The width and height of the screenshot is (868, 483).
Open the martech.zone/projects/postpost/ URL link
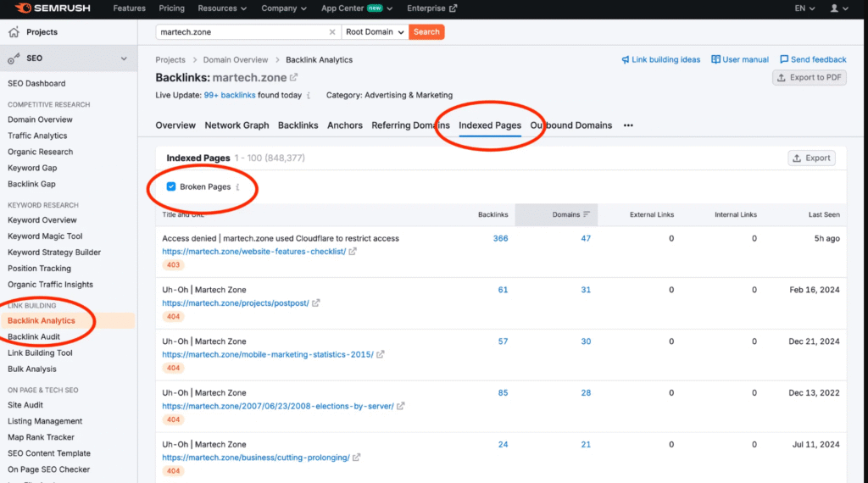(x=236, y=303)
